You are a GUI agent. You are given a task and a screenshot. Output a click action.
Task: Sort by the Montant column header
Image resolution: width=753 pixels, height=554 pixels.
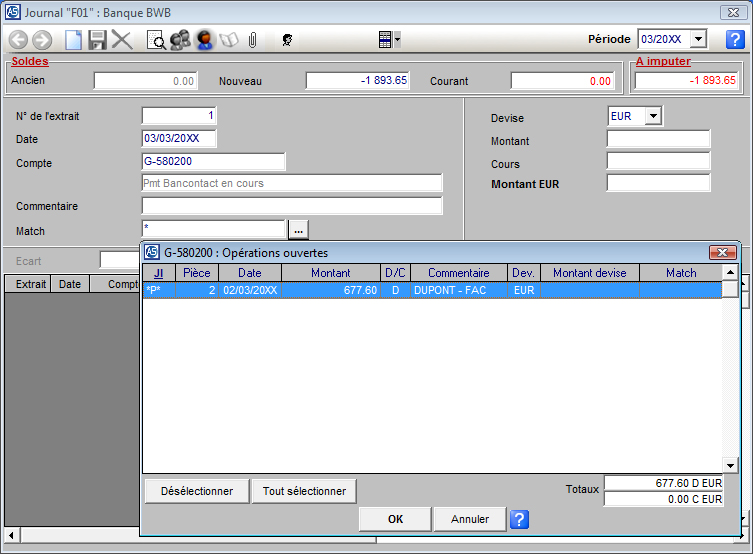tap(330, 273)
